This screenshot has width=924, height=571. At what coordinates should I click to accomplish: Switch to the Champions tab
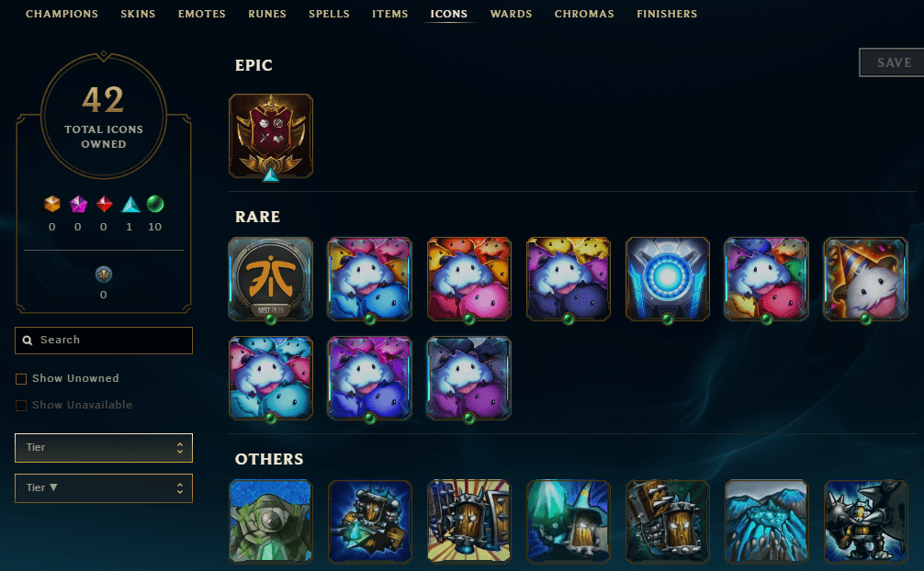62,14
